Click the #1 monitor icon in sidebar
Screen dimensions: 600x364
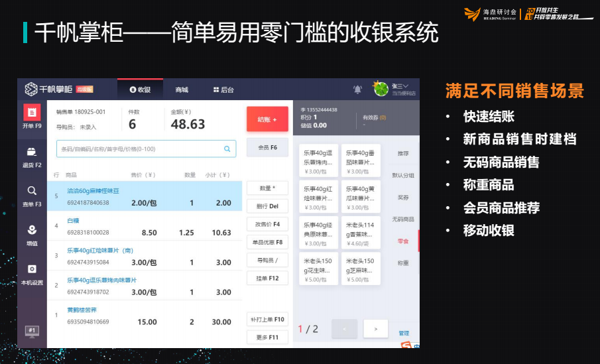pos(32,331)
